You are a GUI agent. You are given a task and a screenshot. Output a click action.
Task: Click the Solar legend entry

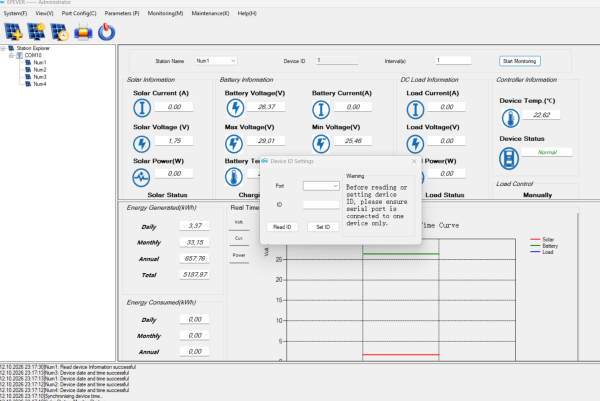[x=542, y=240]
